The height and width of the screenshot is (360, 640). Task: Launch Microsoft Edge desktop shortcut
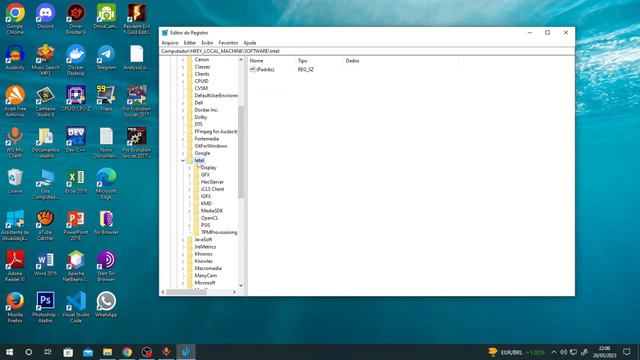tap(106, 184)
